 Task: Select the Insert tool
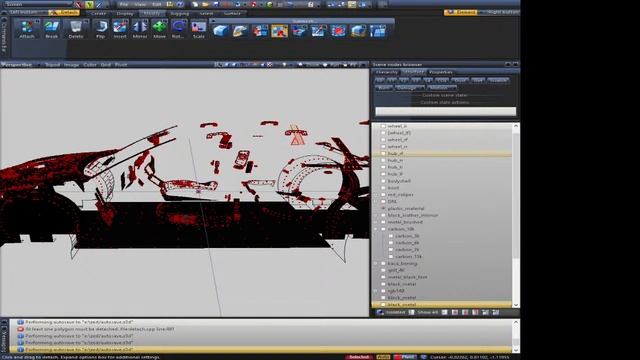(x=120, y=29)
